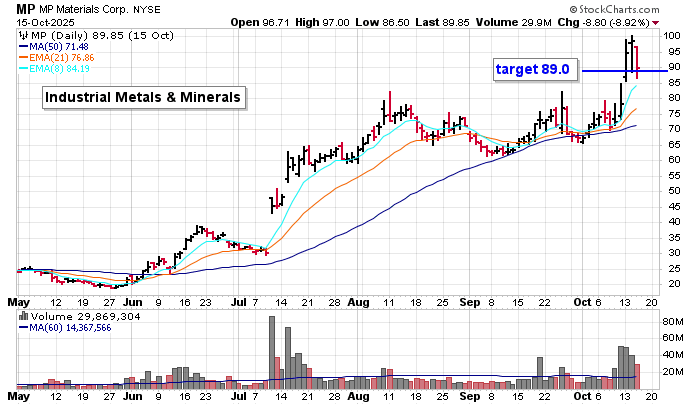Click the 'Oct' month label on time axis
Image resolution: width=700 pixels, height=405 pixels.
[x=583, y=300]
